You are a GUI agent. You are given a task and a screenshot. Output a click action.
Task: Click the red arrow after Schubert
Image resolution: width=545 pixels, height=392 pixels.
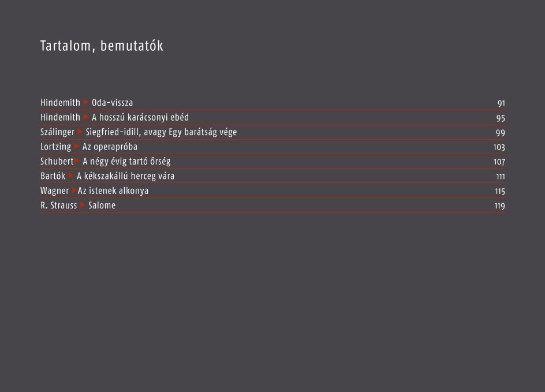(x=77, y=161)
